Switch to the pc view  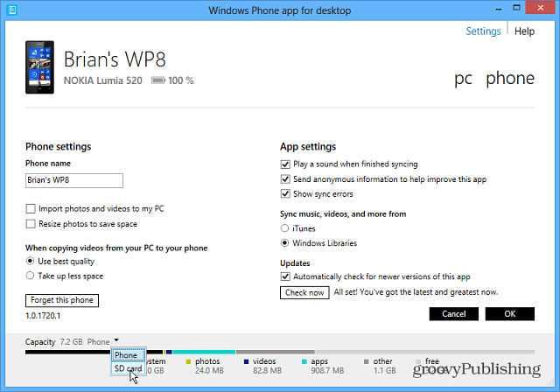click(x=463, y=79)
